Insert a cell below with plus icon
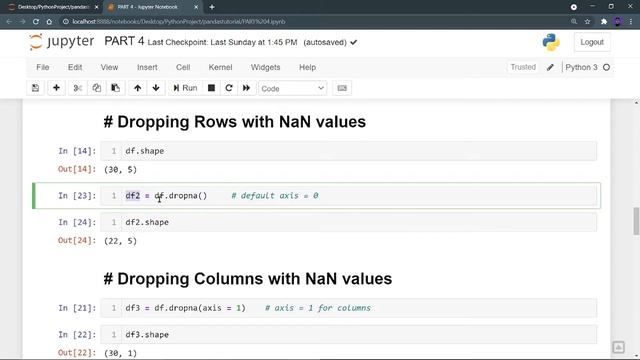Viewport: 640px width, 360px height. 56,88
